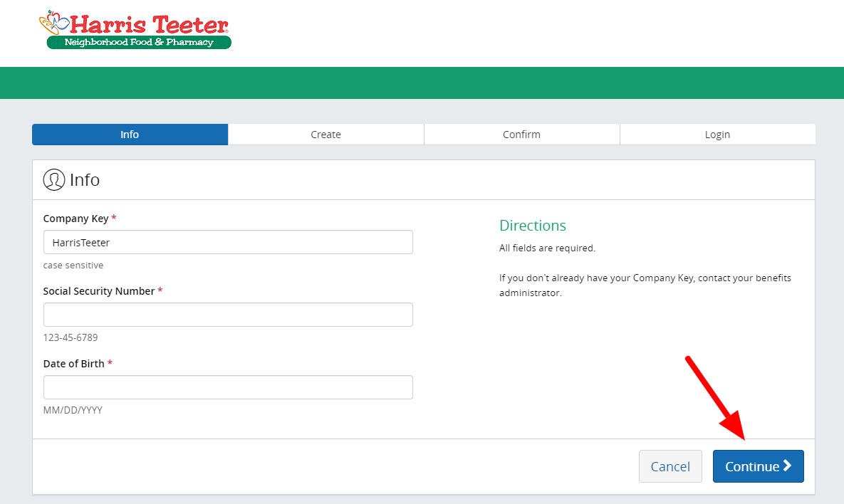Screen dimensions: 844x504
Task: Select the Create step tab
Action: 325,135
